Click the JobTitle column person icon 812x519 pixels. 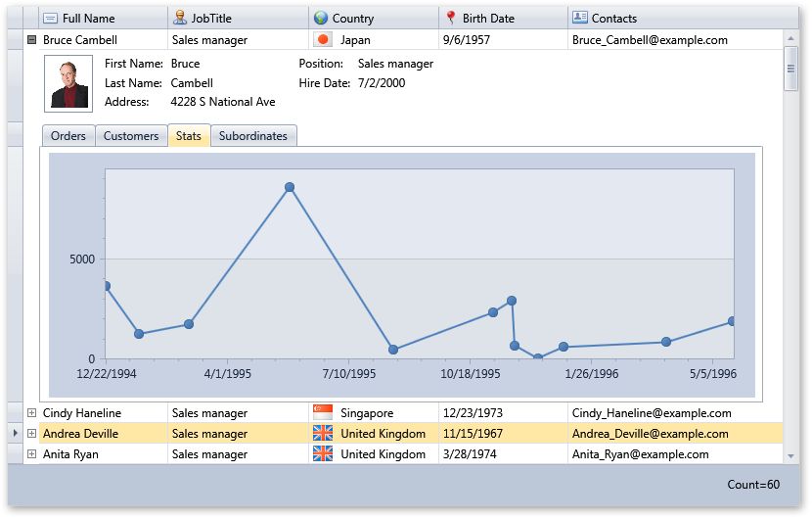(x=179, y=18)
